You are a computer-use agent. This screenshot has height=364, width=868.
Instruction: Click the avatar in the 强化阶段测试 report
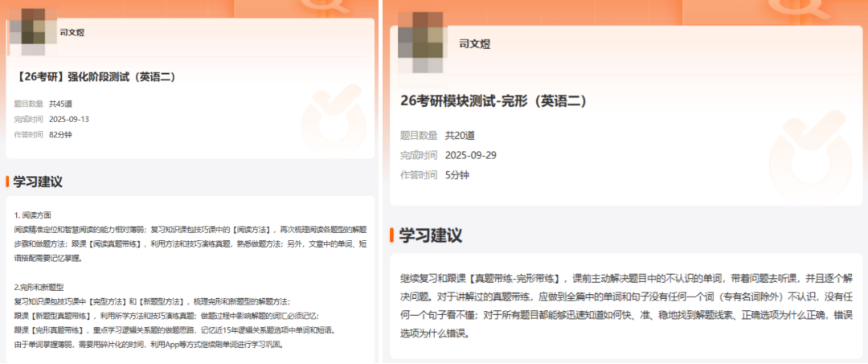pos(33,31)
